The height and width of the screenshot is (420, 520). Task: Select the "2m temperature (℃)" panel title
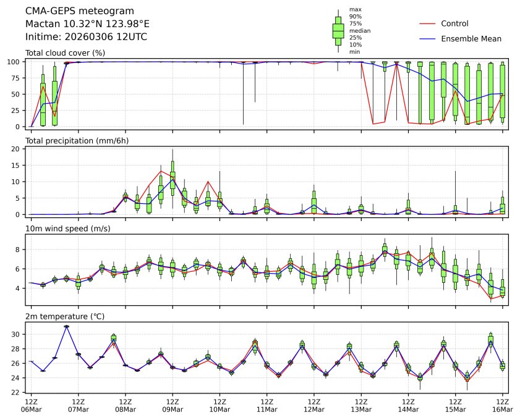[65, 317]
